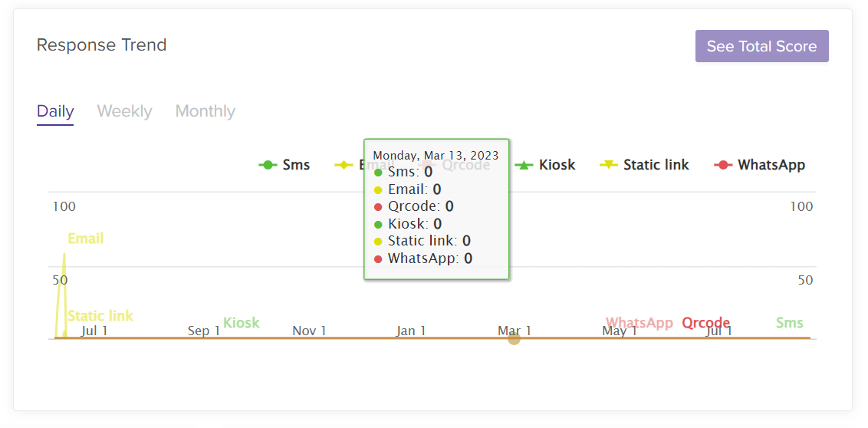Switch to the Daily tab
This screenshot has height=428, width=868.
pyautogui.click(x=55, y=111)
